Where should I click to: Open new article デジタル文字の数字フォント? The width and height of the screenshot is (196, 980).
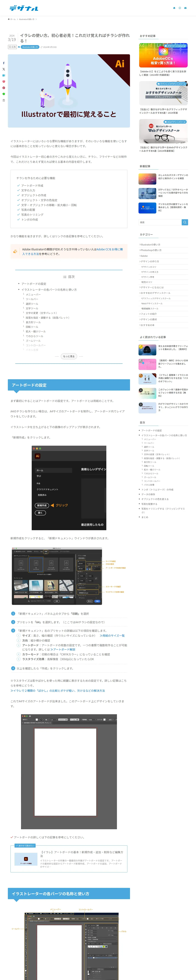click(163, 208)
